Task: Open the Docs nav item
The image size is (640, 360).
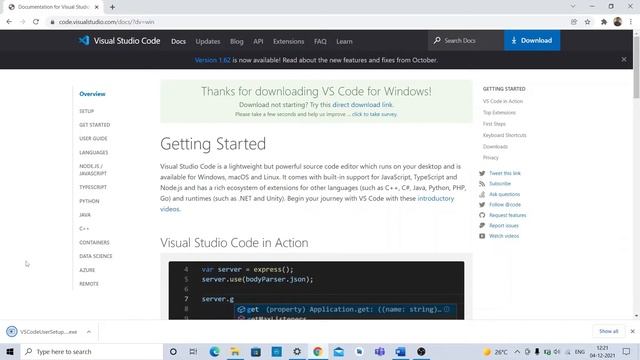Action: point(178,41)
